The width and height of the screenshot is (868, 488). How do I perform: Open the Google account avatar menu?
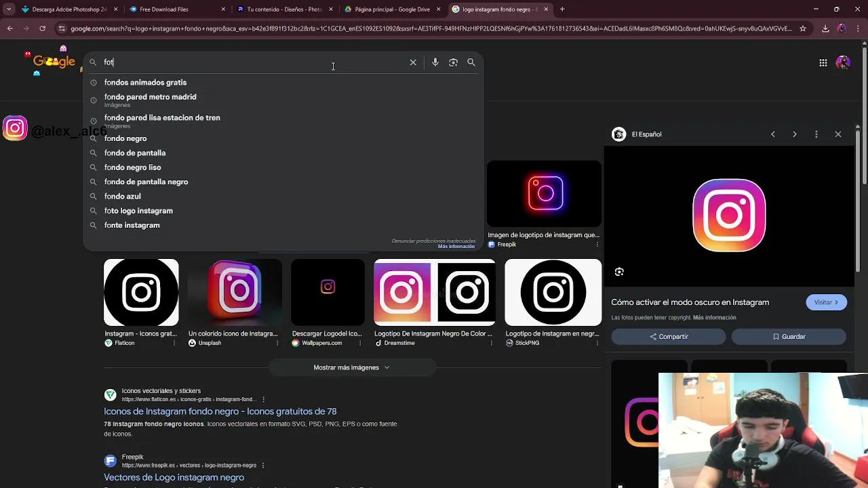[843, 62]
